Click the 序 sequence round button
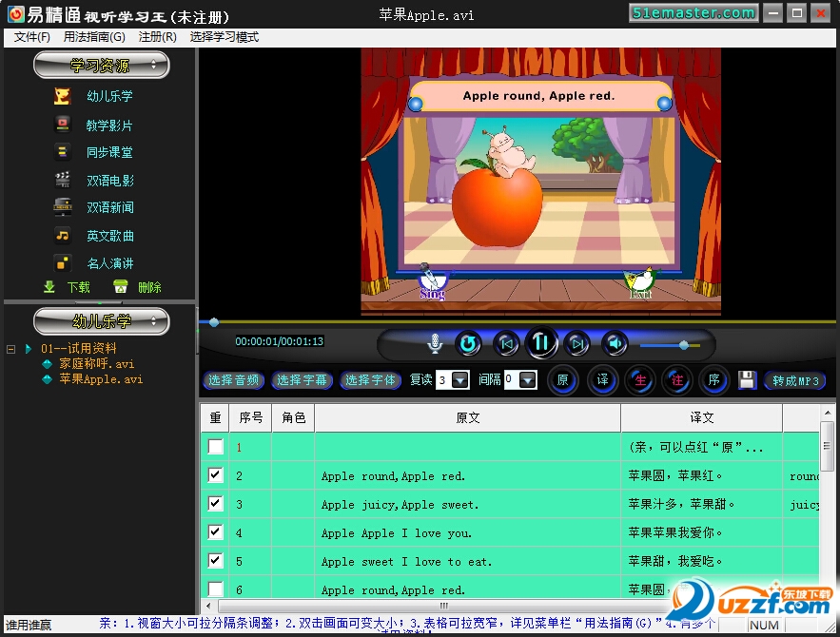840x637 pixels. pyautogui.click(x=713, y=380)
